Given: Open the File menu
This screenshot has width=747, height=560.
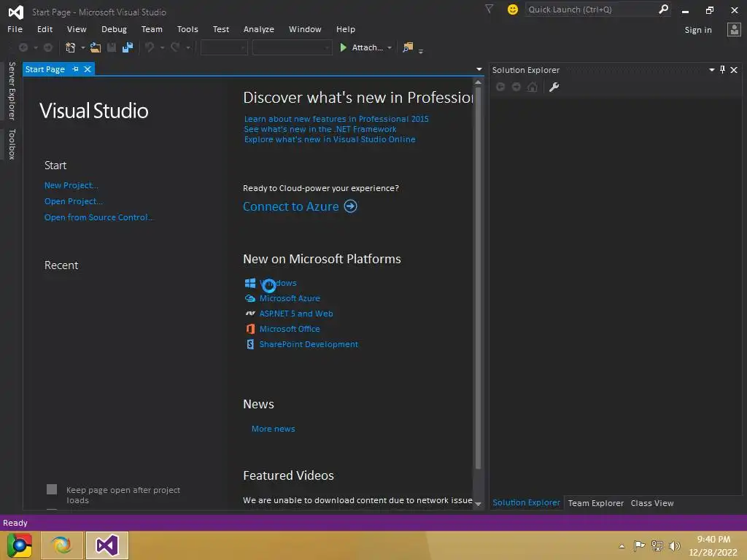Looking at the screenshot, I should point(15,29).
